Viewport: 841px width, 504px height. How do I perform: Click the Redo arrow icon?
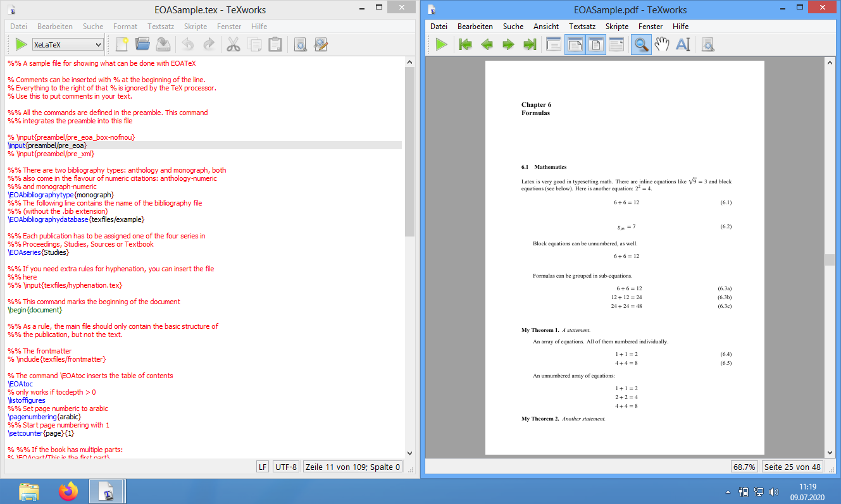pyautogui.click(x=209, y=44)
